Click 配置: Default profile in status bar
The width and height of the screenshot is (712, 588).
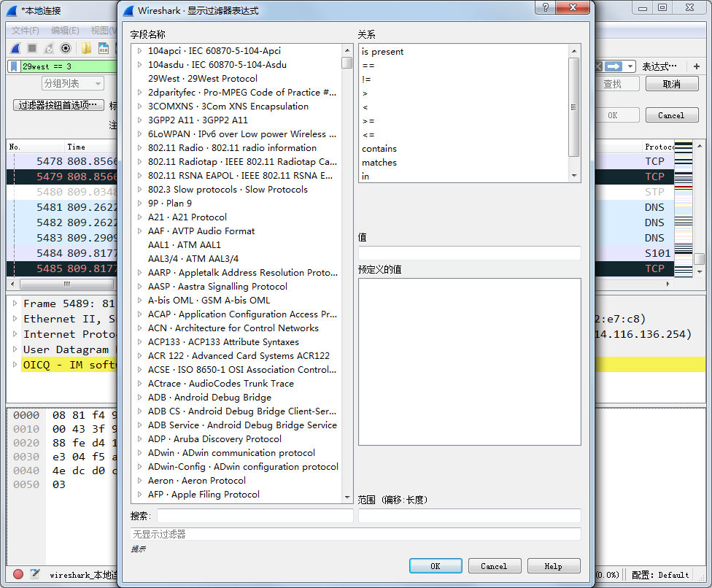tap(660, 575)
